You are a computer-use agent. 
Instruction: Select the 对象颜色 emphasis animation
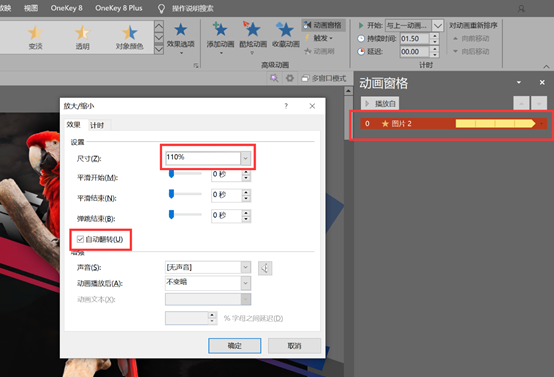(129, 37)
